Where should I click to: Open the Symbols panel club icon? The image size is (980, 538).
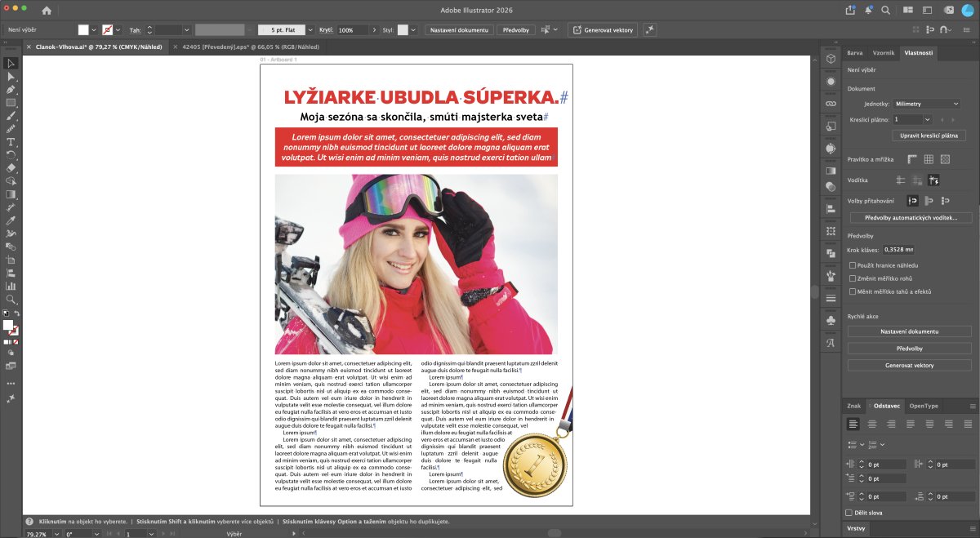[831, 322]
